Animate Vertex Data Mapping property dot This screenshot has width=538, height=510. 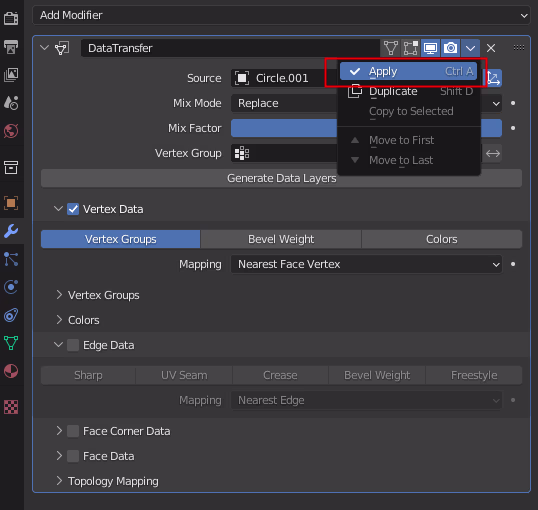click(x=513, y=264)
